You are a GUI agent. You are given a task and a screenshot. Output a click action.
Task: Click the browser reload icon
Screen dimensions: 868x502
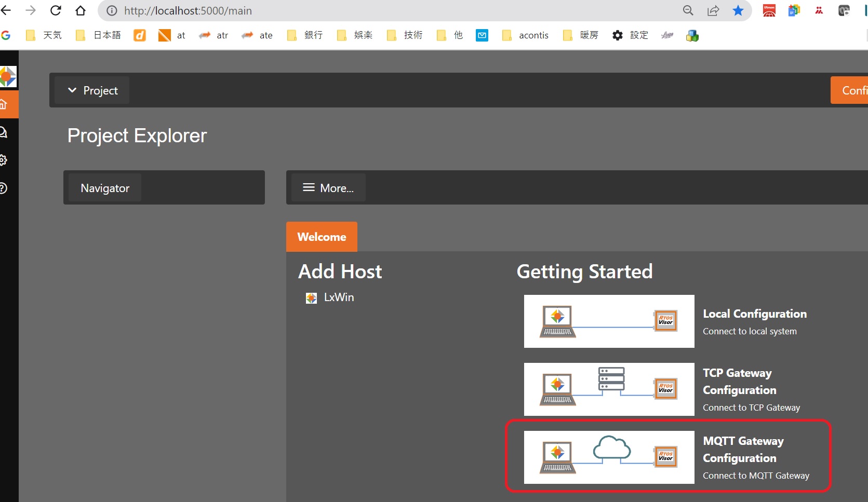pos(56,10)
